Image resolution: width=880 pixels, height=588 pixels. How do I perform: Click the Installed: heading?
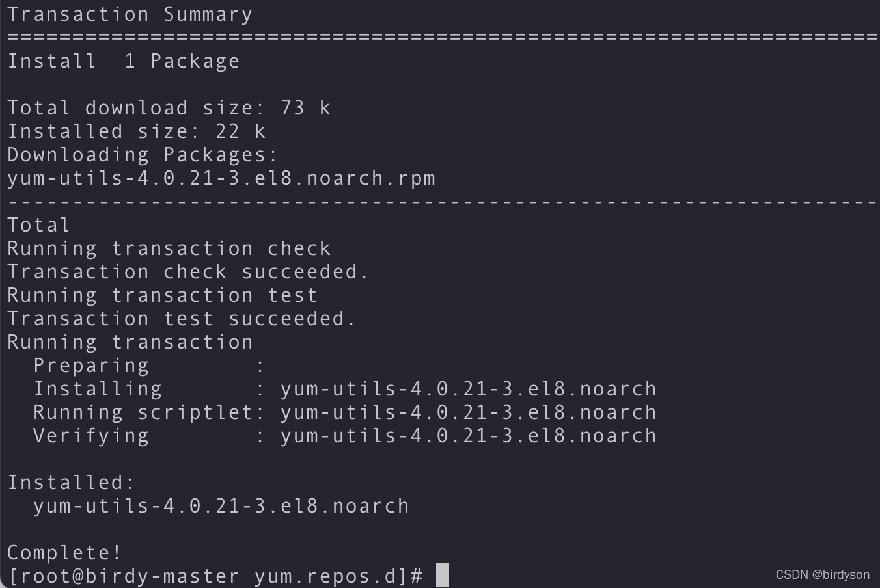click(x=71, y=483)
